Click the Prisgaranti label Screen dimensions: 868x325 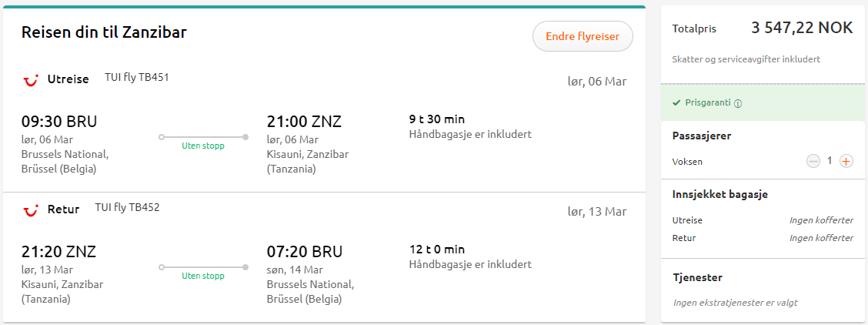[x=708, y=103]
